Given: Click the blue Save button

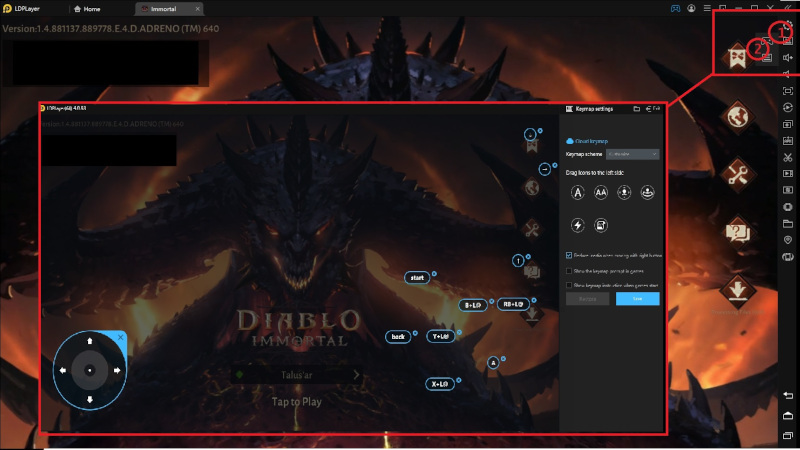Looking at the screenshot, I should coord(638,298).
